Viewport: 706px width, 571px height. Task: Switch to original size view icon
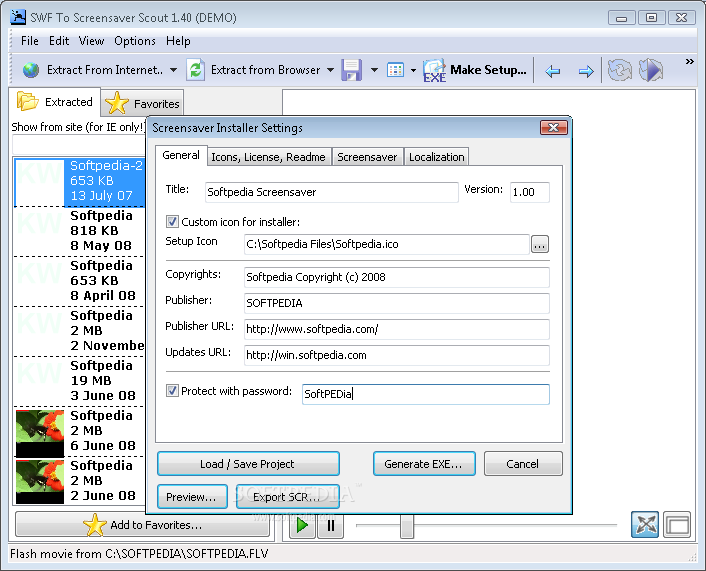pyautogui.click(x=677, y=525)
